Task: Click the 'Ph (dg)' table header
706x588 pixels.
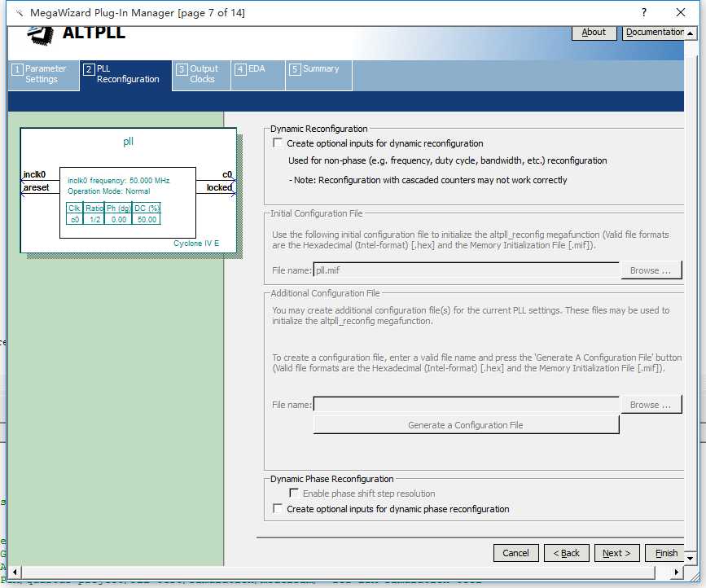Action: click(119, 208)
